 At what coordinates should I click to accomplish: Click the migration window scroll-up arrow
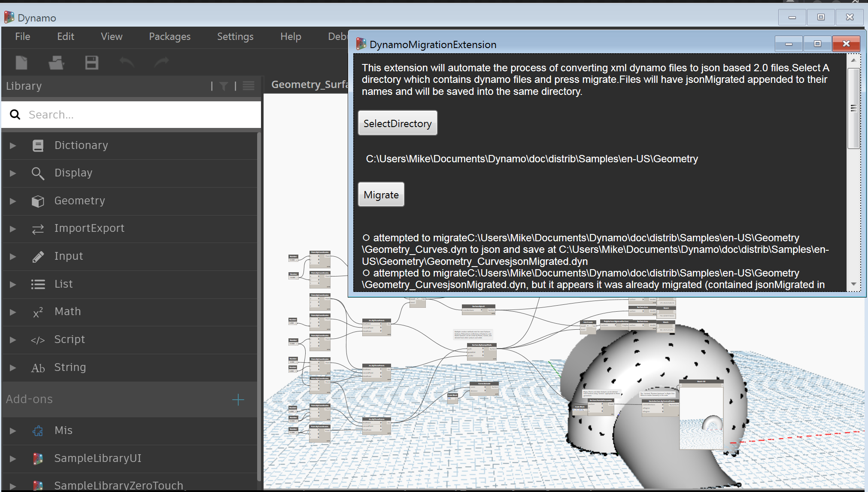[853, 60]
